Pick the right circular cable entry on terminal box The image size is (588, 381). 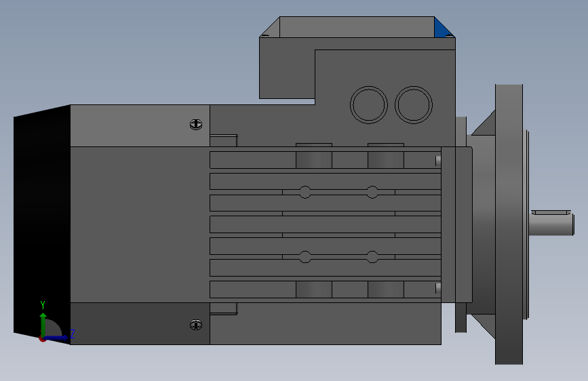point(414,105)
